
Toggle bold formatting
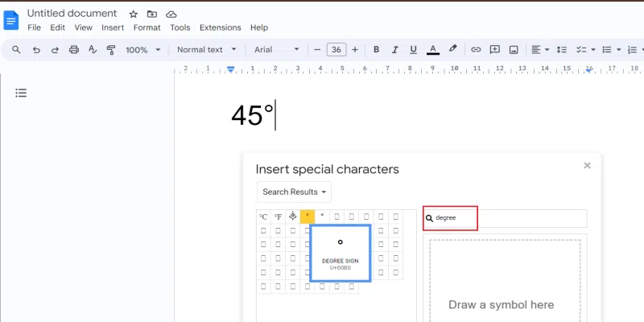point(376,50)
